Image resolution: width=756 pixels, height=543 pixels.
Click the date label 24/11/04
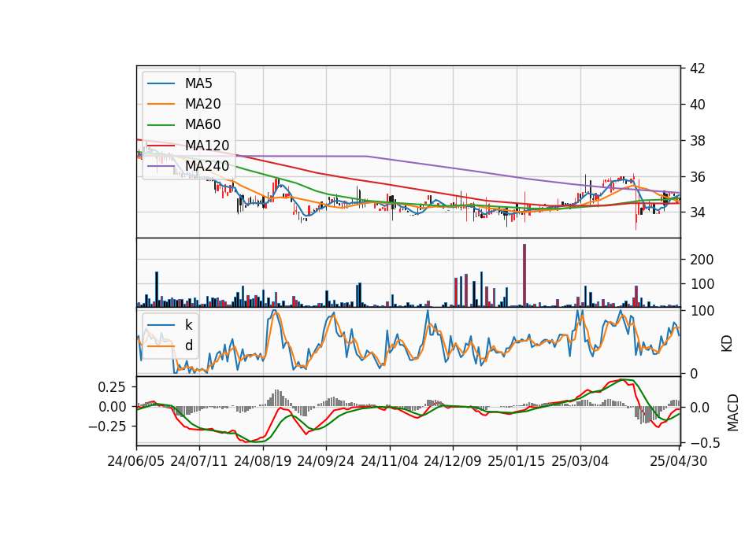tap(390, 461)
